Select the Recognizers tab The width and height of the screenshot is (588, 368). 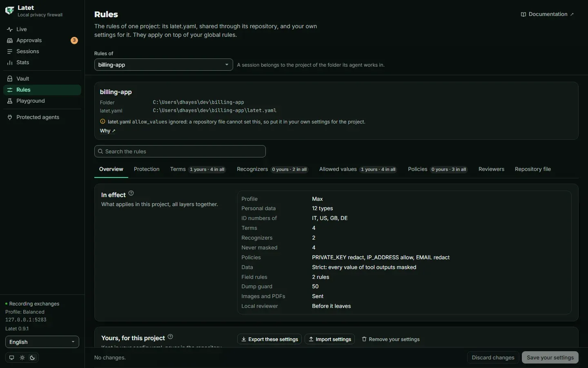272,169
